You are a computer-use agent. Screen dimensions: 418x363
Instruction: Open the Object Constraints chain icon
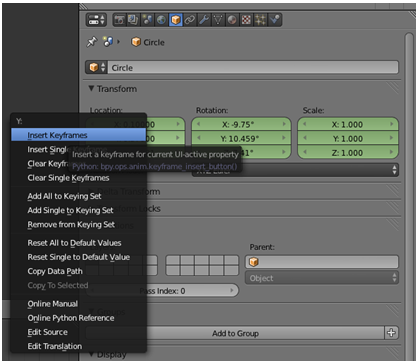click(x=190, y=20)
